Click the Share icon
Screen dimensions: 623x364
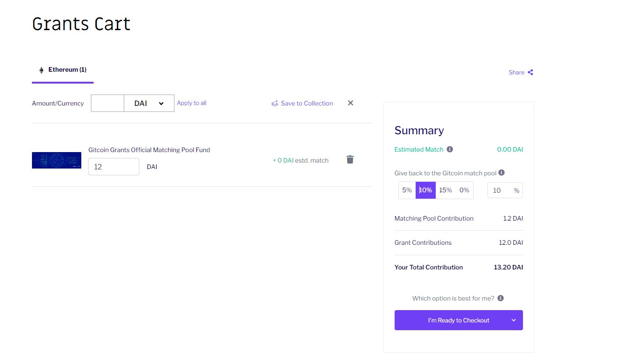pyautogui.click(x=530, y=72)
